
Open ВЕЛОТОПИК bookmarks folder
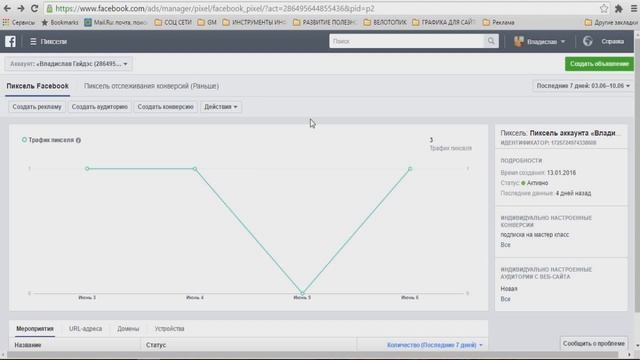(385, 22)
